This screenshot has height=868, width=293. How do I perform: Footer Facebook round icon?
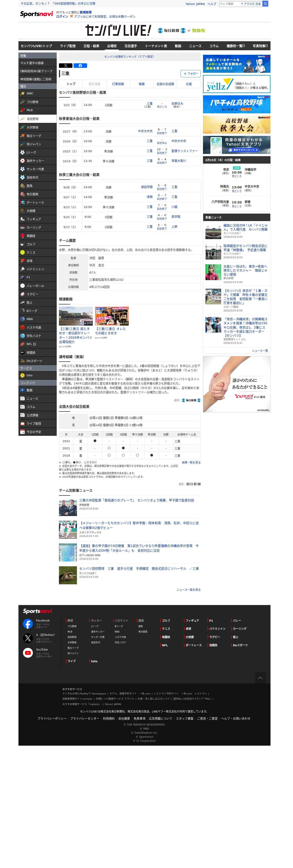(x=28, y=624)
